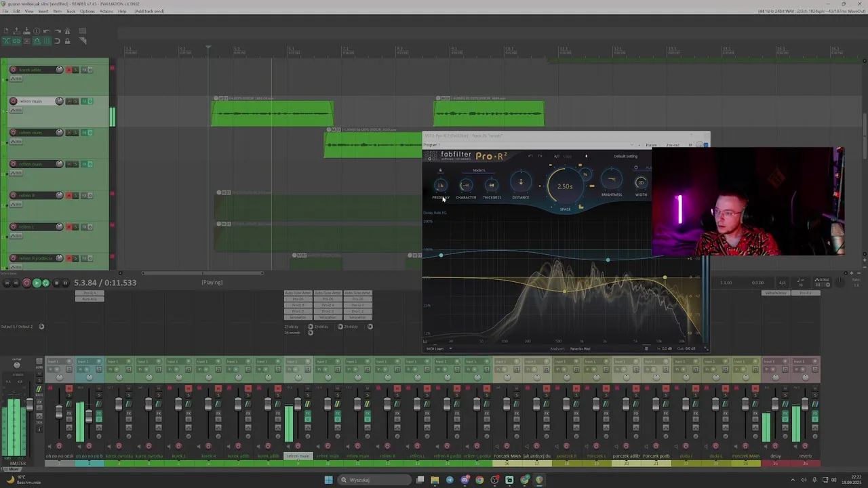Click the time display 5.3.84 / 0:11.533

pyautogui.click(x=105, y=283)
